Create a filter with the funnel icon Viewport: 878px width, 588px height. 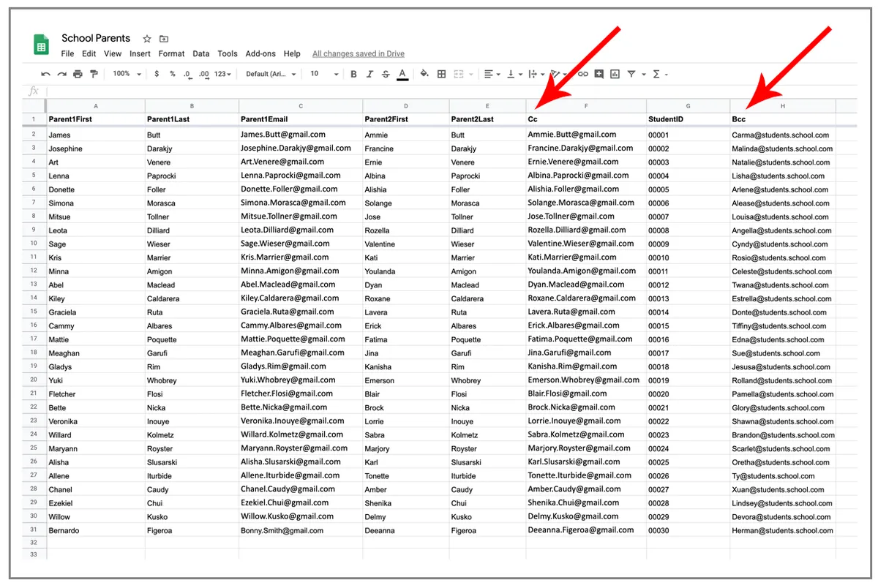click(x=631, y=74)
